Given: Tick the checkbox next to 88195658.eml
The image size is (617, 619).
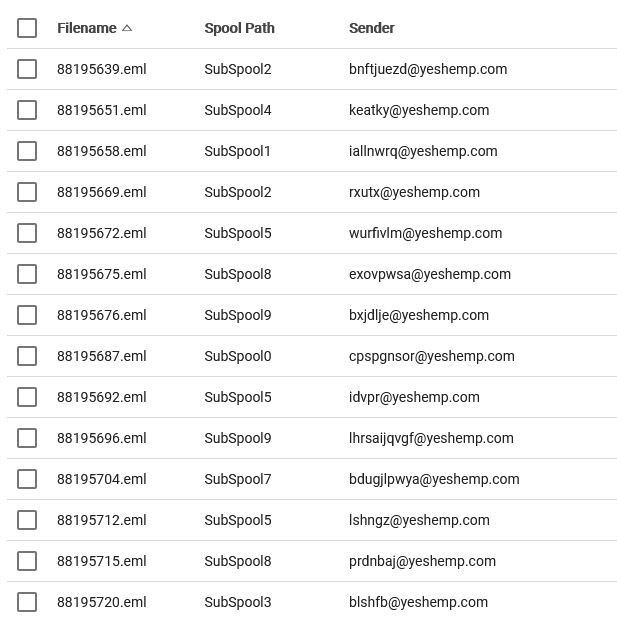Looking at the screenshot, I should point(27,151).
